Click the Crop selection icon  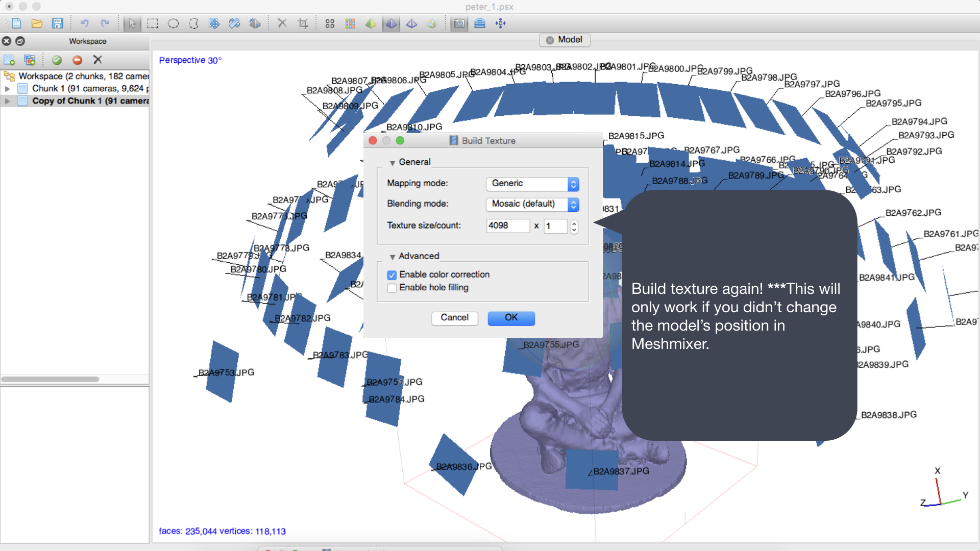coord(303,23)
